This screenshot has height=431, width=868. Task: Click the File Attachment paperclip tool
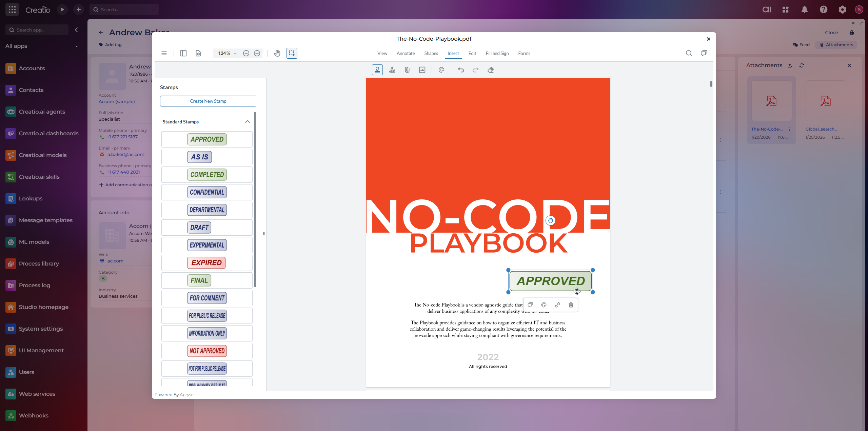[407, 70]
